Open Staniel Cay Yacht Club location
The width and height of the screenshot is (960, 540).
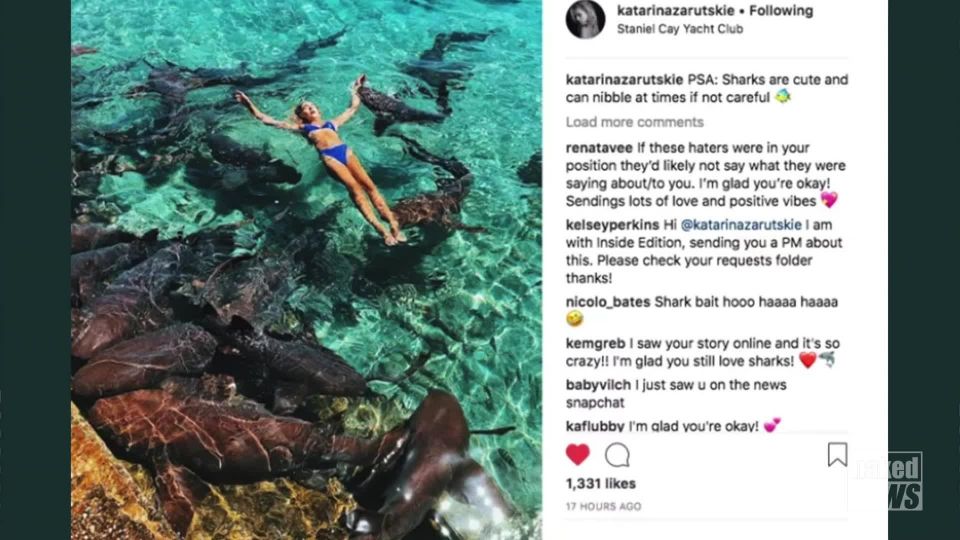click(x=675, y=30)
